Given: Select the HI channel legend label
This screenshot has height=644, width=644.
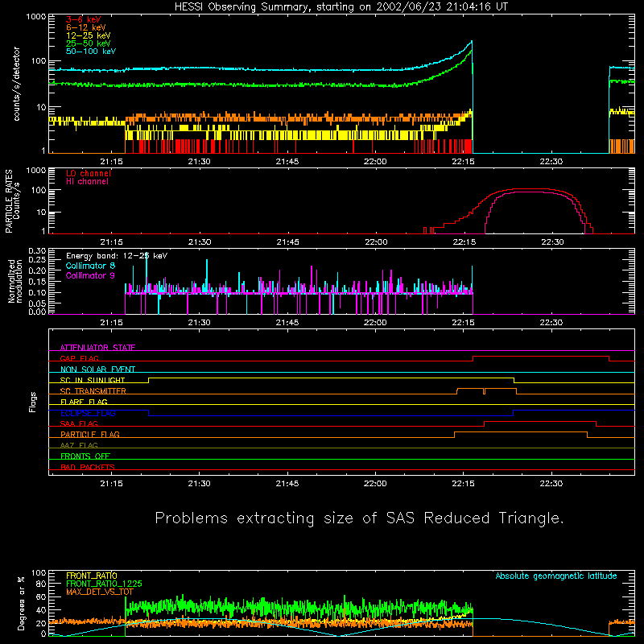Looking at the screenshot, I should coord(87,181).
